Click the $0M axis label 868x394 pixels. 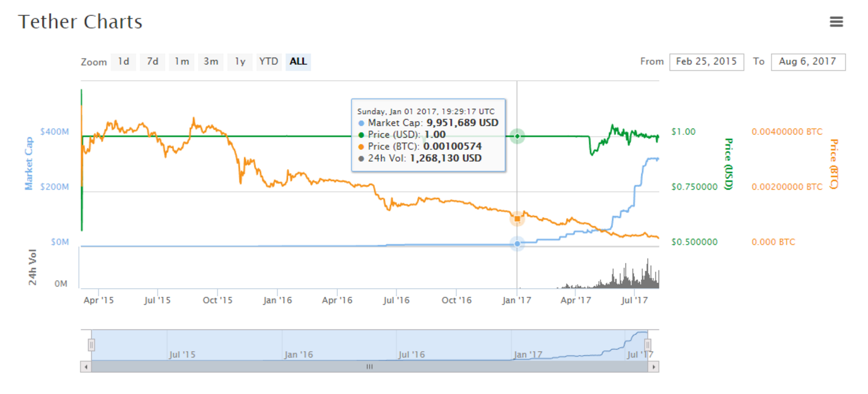pos(60,242)
